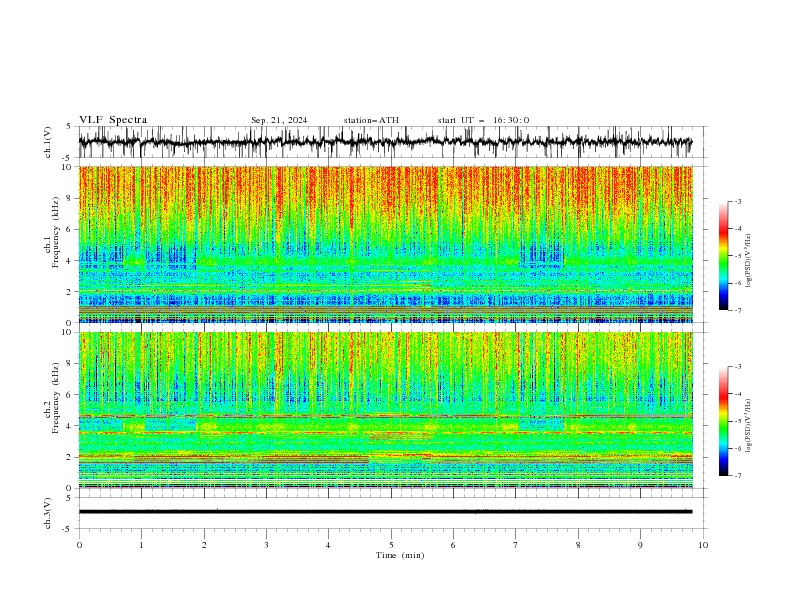This screenshot has width=792, height=612.
Task: Click the ch.3 flat waveform trace
Action: pos(385,512)
